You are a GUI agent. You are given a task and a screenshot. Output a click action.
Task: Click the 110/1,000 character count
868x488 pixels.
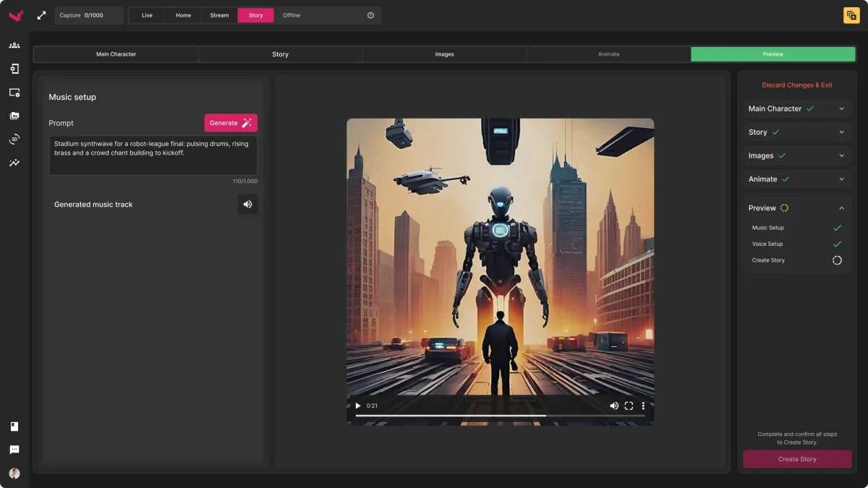pyautogui.click(x=244, y=181)
